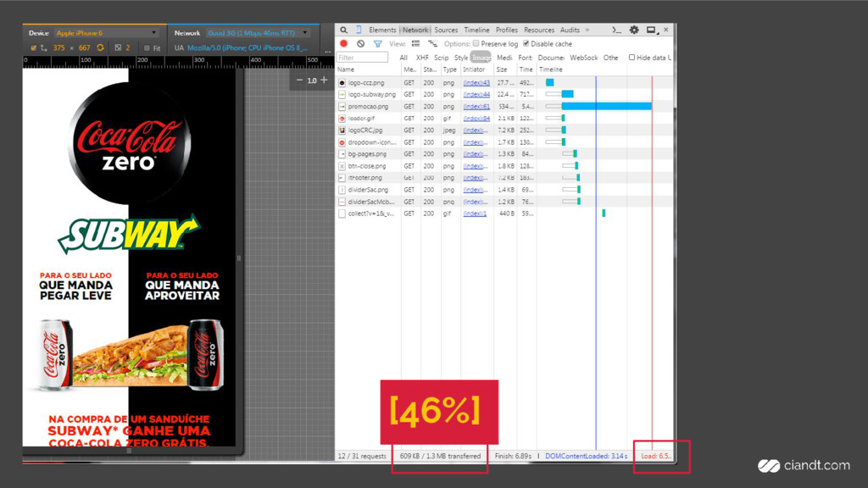Show more DevTools panels chevron
Viewport: 868px width, 488px height.
tap(587, 30)
